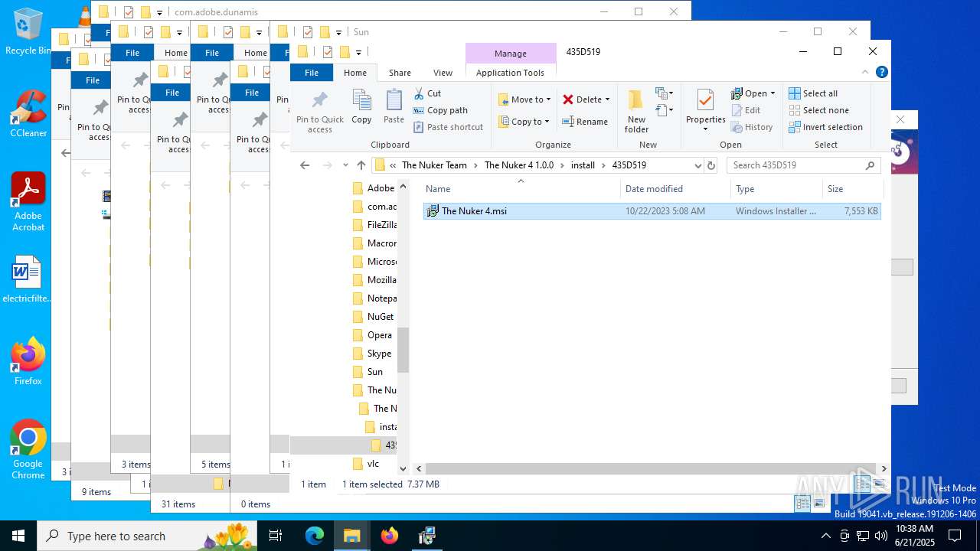Select Adobe folder in navigation tree

click(374, 188)
